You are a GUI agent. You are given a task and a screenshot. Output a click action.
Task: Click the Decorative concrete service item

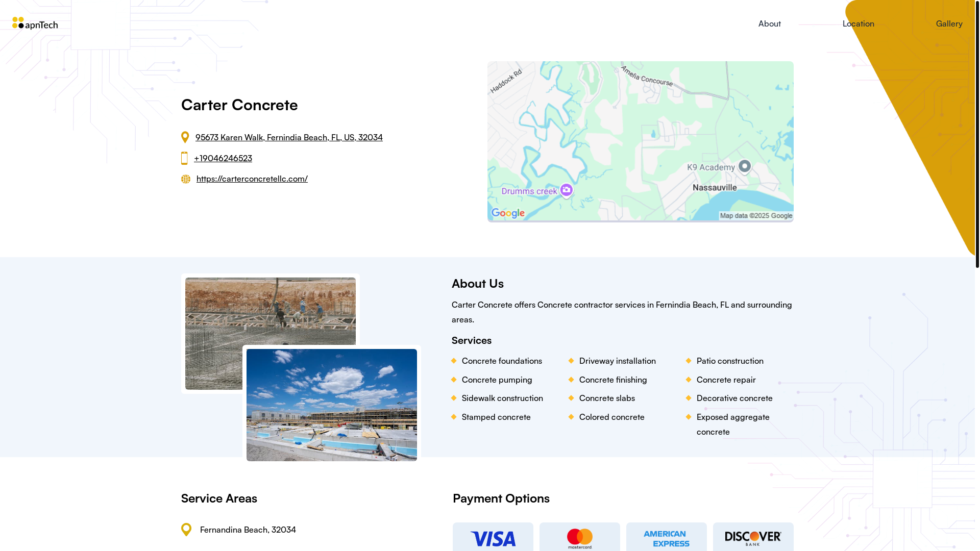pos(734,398)
